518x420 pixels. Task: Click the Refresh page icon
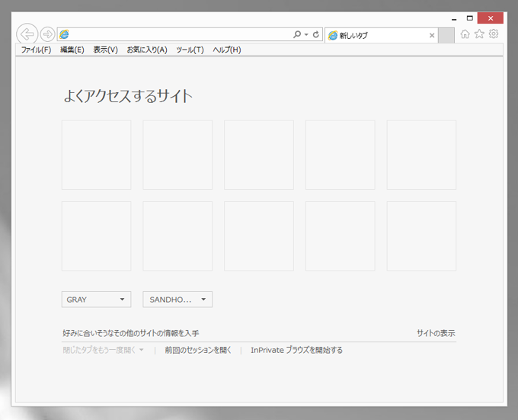coord(316,34)
